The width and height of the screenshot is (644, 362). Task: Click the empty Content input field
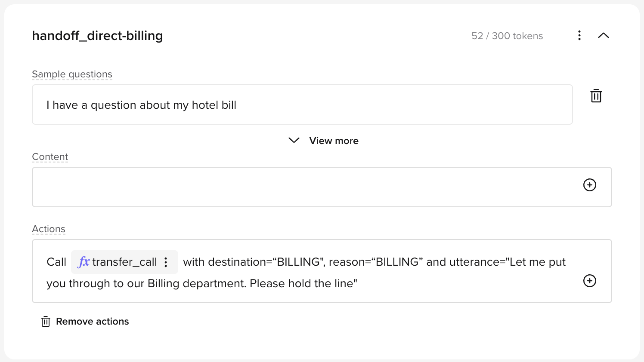point(322,187)
